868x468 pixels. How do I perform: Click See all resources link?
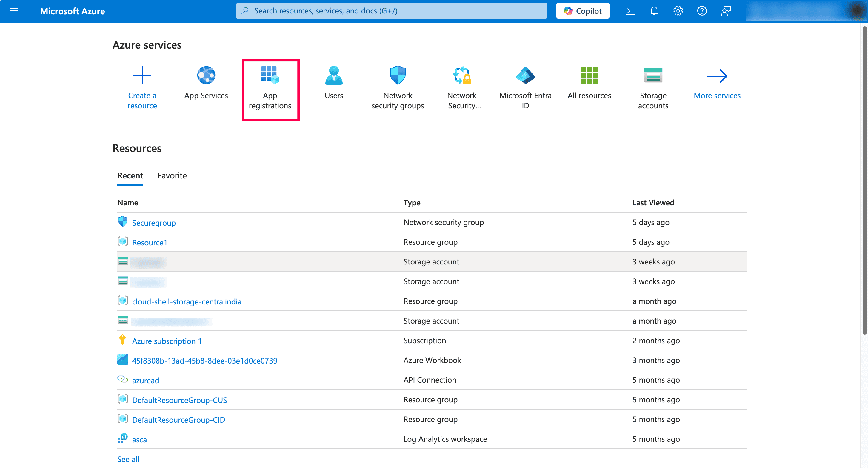pos(128,459)
